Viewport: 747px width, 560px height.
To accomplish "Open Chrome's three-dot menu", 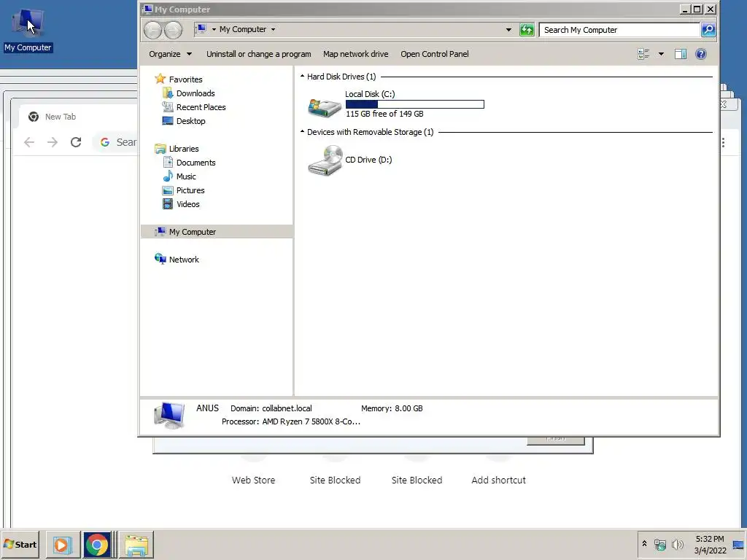I will coord(723,142).
